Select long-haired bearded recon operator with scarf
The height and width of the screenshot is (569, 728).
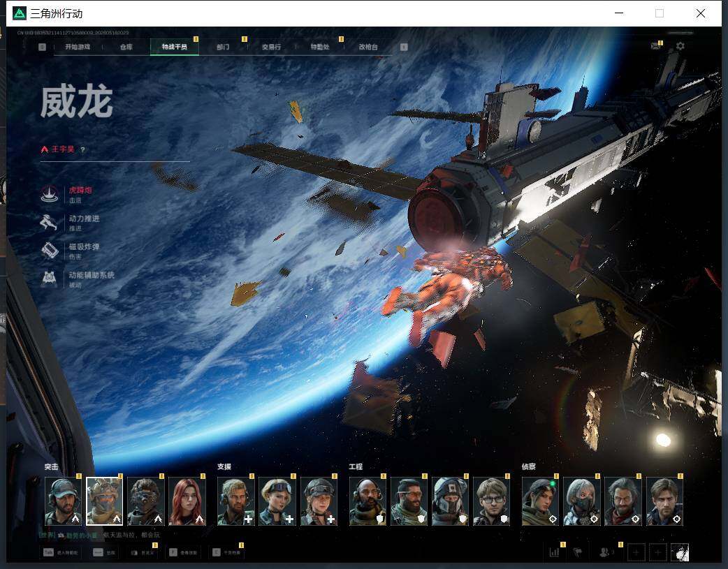click(623, 501)
